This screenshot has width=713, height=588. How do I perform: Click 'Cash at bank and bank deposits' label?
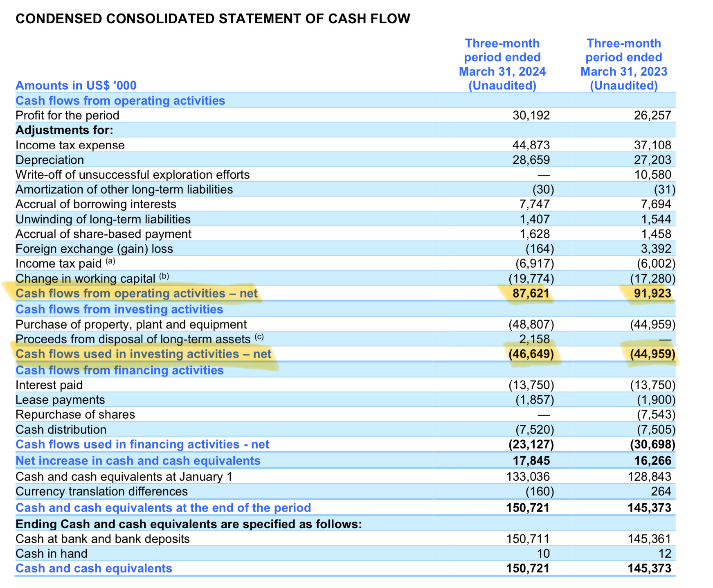point(103,539)
